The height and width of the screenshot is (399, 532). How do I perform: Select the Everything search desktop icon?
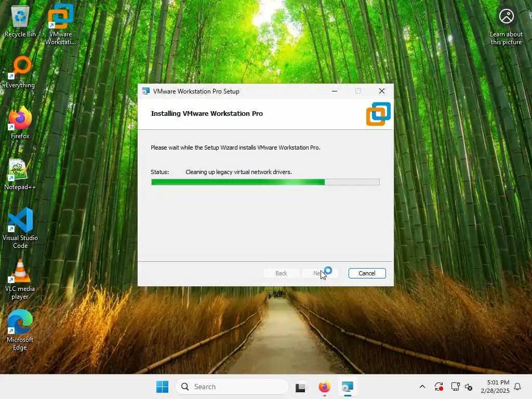[20, 73]
